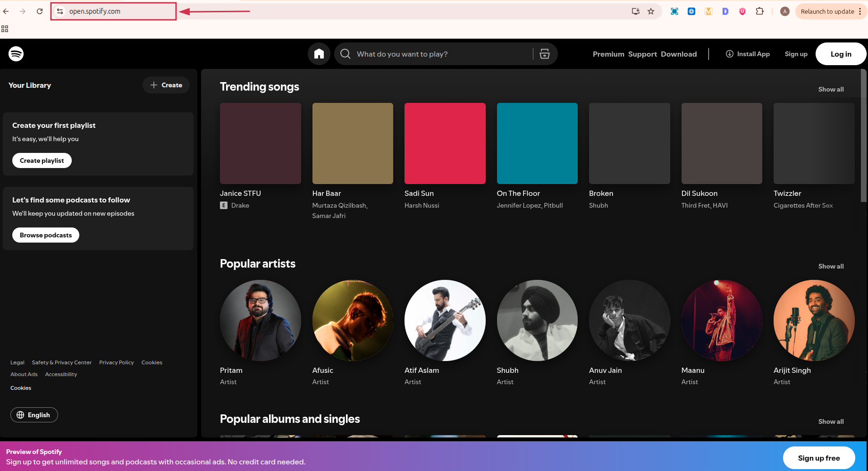Open Accessibility footer link
Screen dimensions: 868x471
tap(61, 374)
